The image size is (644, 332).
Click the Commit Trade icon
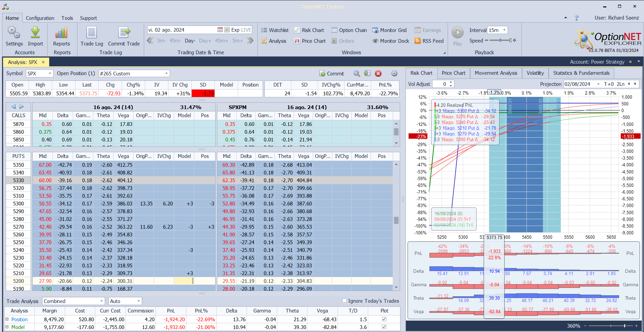(124, 32)
